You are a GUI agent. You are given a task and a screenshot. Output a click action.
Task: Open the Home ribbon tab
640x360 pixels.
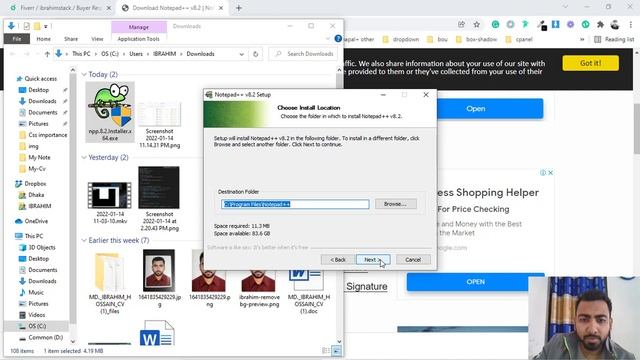pyautogui.click(x=44, y=39)
